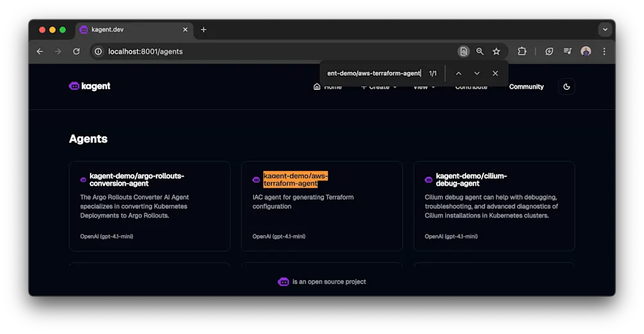Open a new browser tab
The width and height of the screenshot is (644, 334).
pos(204,30)
